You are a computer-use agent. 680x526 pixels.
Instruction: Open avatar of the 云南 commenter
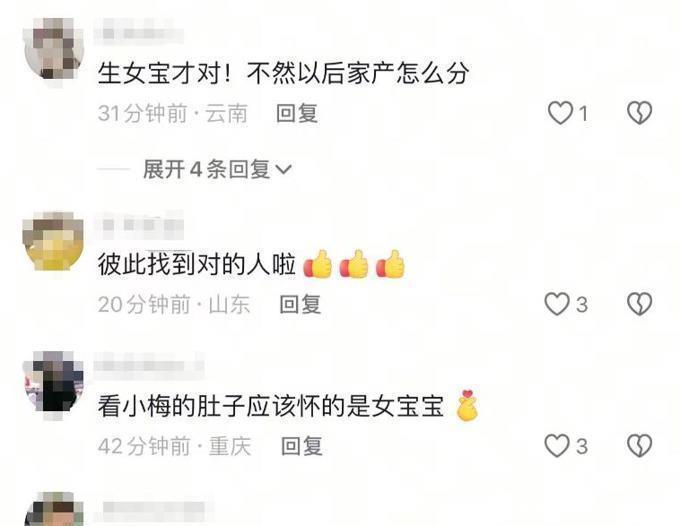tap(54, 52)
